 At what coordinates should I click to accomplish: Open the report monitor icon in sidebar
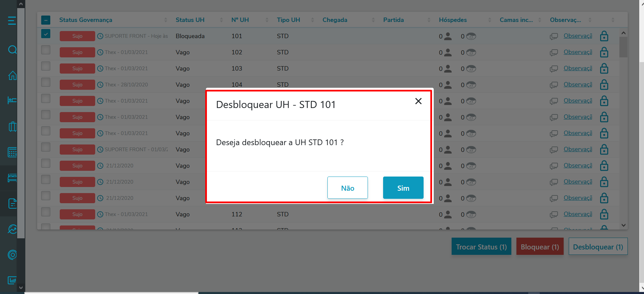pyautogui.click(x=12, y=280)
